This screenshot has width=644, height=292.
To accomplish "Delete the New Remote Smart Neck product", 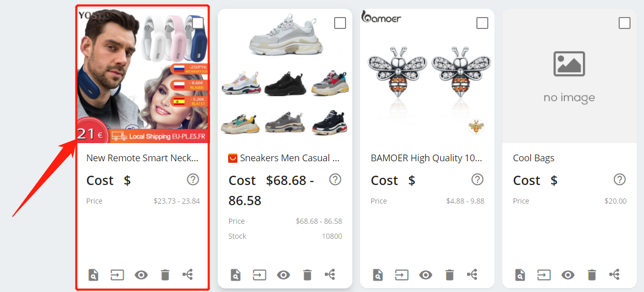I will [165, 275].
